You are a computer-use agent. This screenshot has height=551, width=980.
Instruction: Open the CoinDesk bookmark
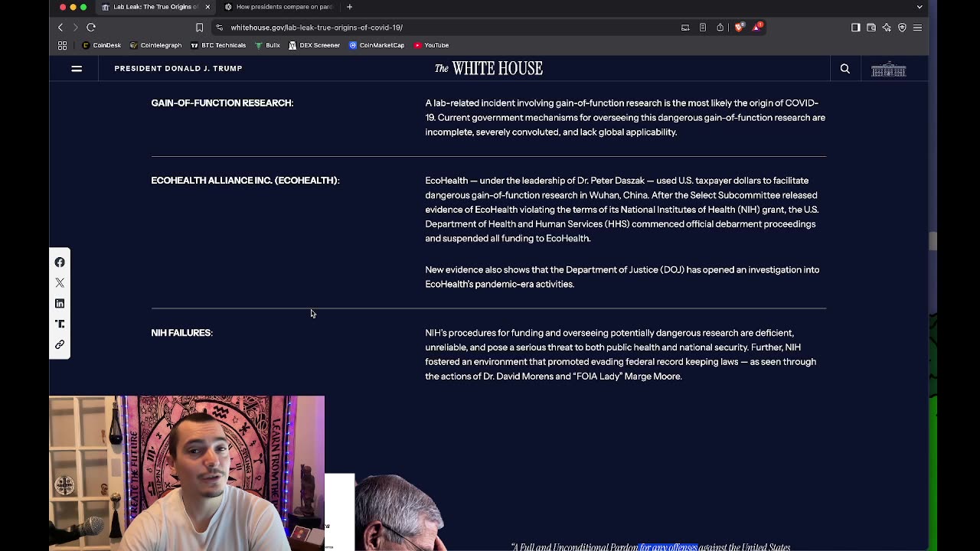tap(101, 45)
